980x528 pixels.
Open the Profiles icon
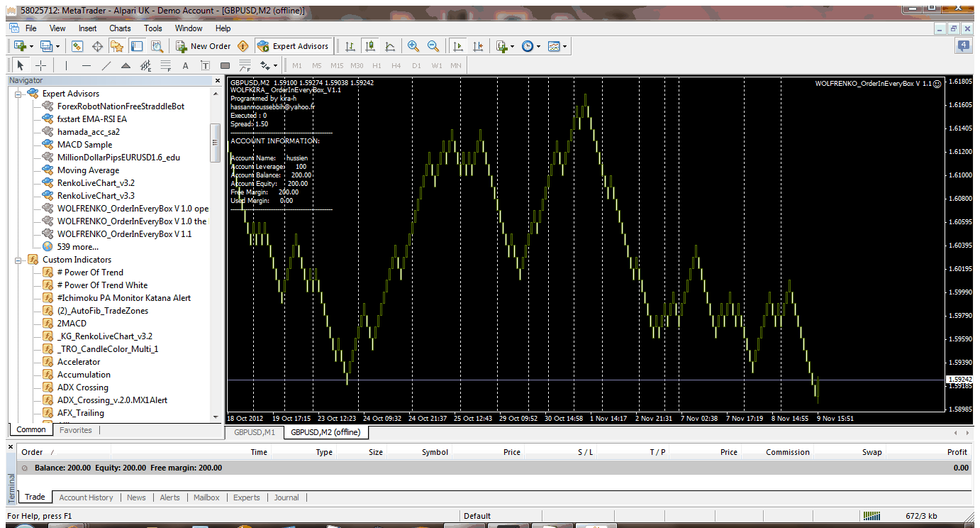point(46,46)
